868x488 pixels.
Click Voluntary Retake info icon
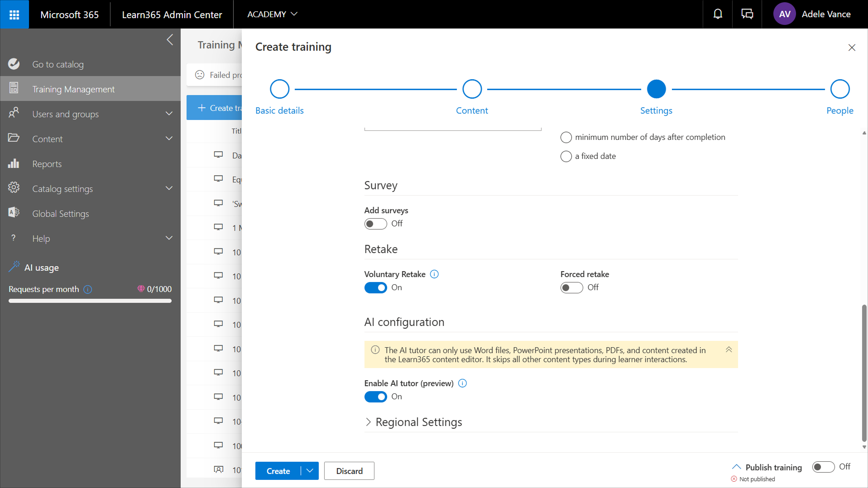tap(434, 274)
